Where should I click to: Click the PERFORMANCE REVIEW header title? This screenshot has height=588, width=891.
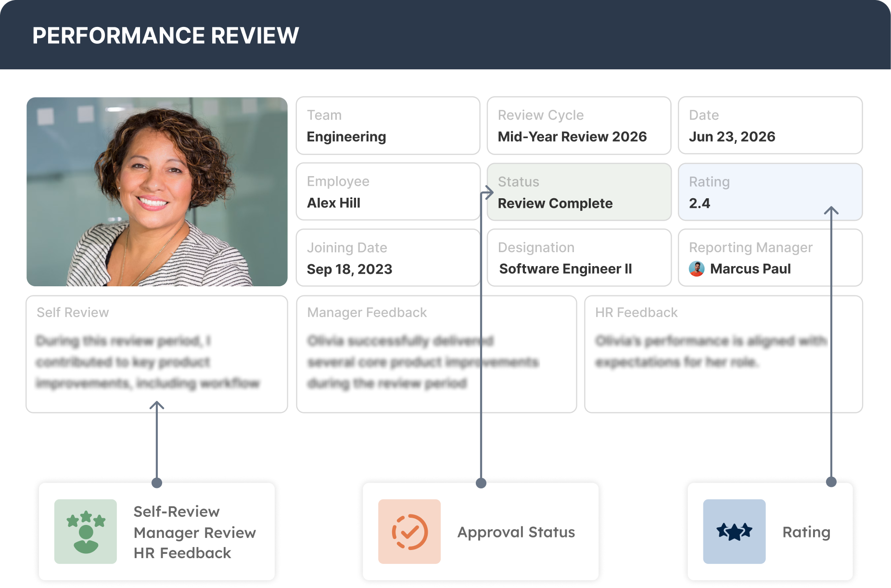[x=165, y=36]
